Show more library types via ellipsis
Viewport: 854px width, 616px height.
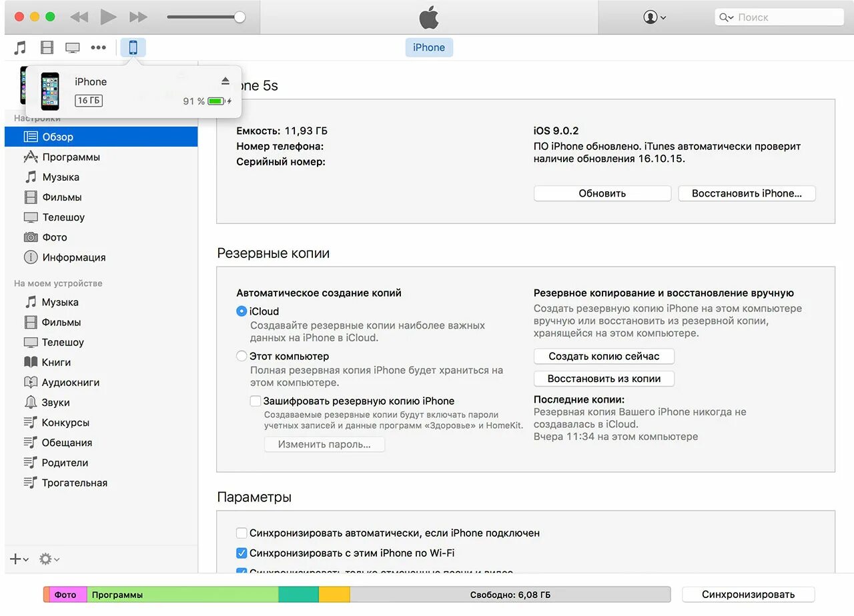(x=99, y=47)
